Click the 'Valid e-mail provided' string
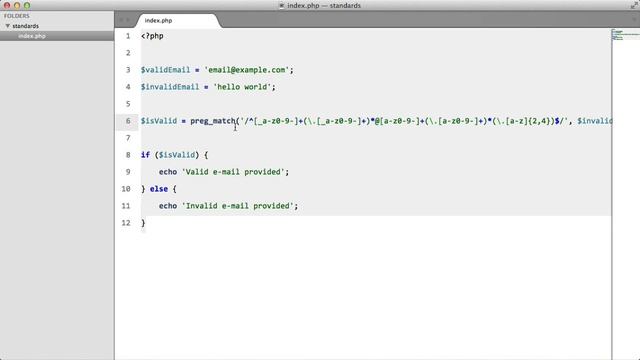Viewport: 640px width, 360px height. tap(233, 172)
